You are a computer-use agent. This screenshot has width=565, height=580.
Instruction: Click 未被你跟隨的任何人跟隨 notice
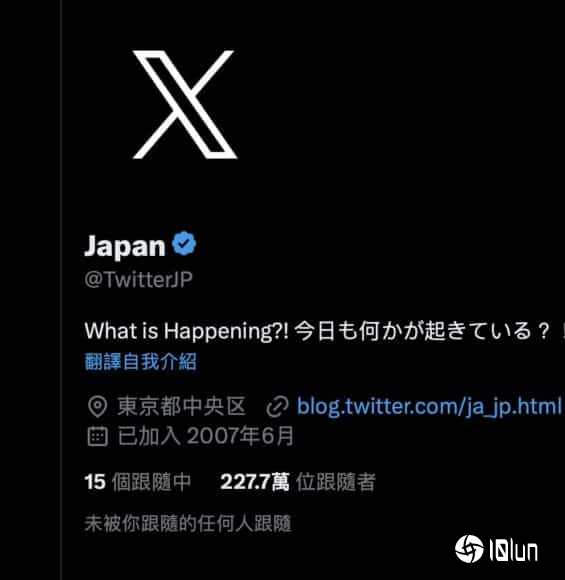188,523
